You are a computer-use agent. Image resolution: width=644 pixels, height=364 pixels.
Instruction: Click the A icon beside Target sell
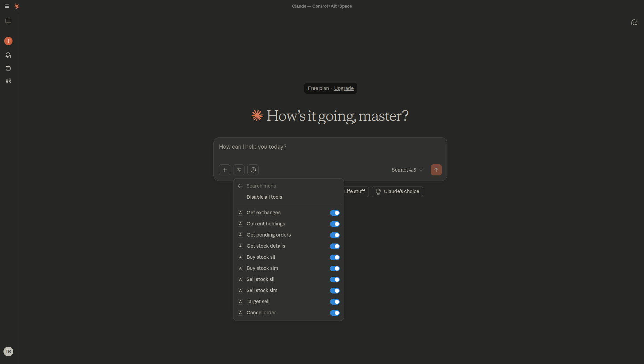click(x=240, y=302)
